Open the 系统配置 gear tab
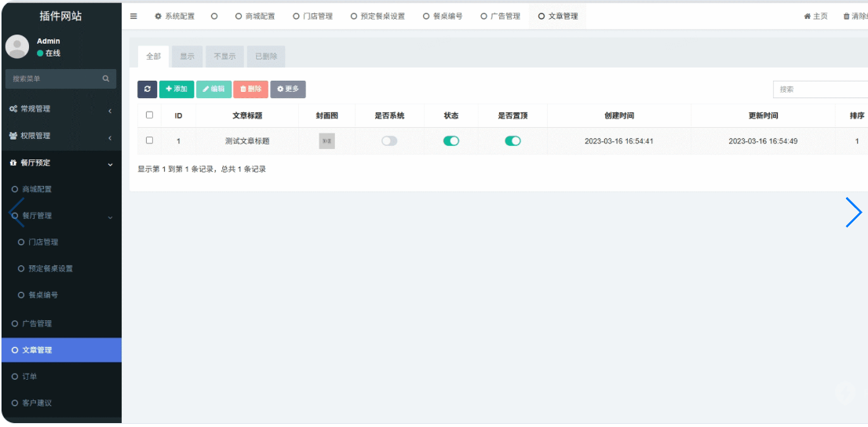The width and height of the screenshot is (868, 427). point(174,16)
